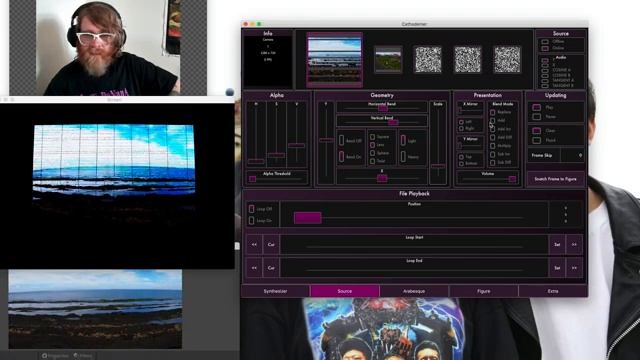The image size is (640, 360).
Task: Switch to the Extra tab
Action: click(553, 291)
